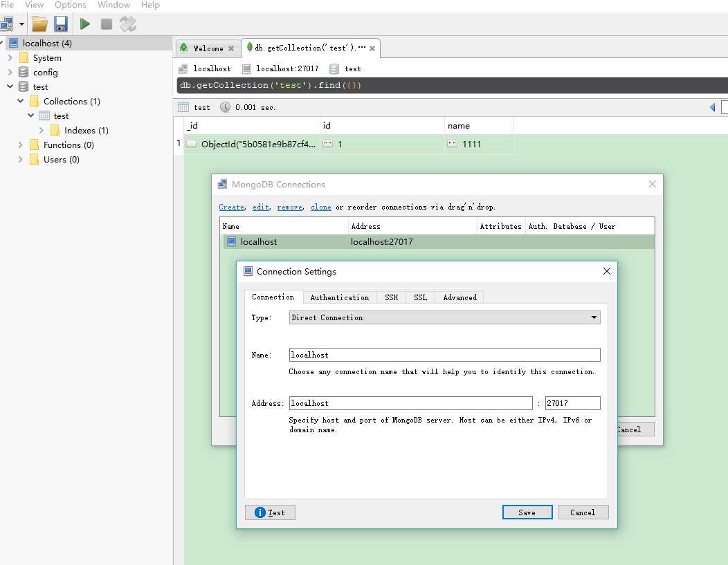Expand the Users (0) folder
This screenshot has height=565, width=728.
coord(21,159)
